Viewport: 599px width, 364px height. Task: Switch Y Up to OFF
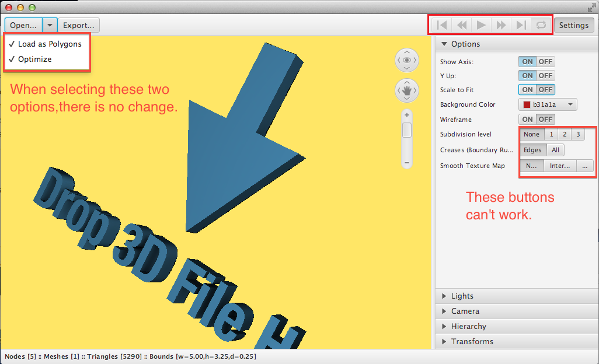[545, 76]
